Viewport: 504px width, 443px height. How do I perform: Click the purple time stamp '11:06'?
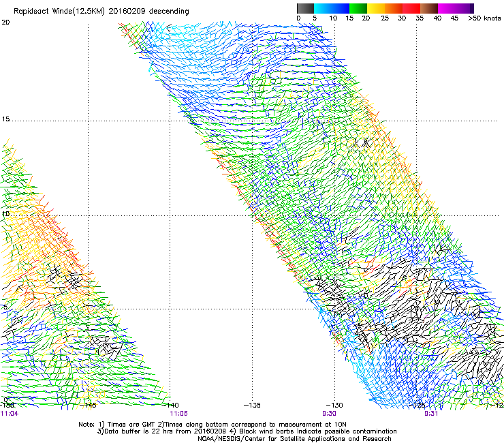click(178, 414)
